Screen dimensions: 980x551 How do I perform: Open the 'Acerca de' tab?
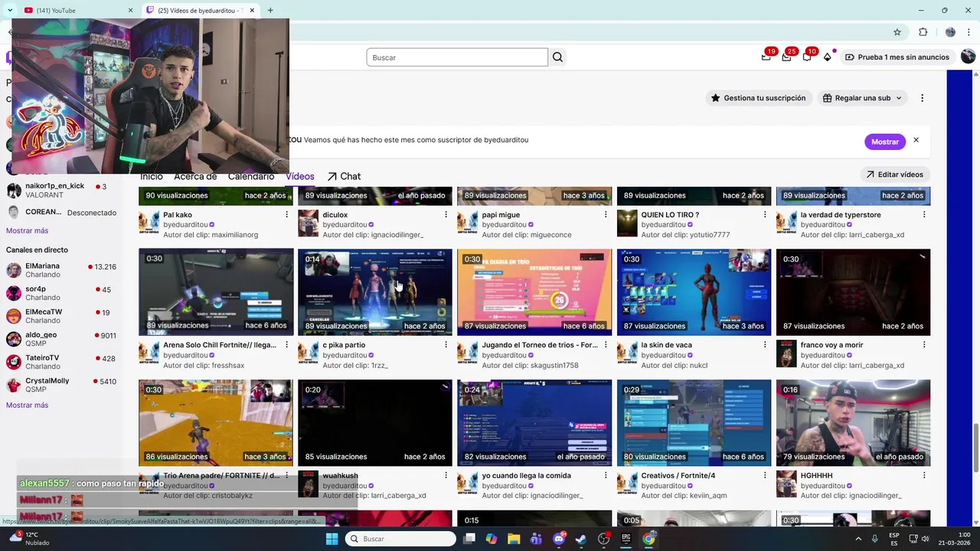pos(195,176)
